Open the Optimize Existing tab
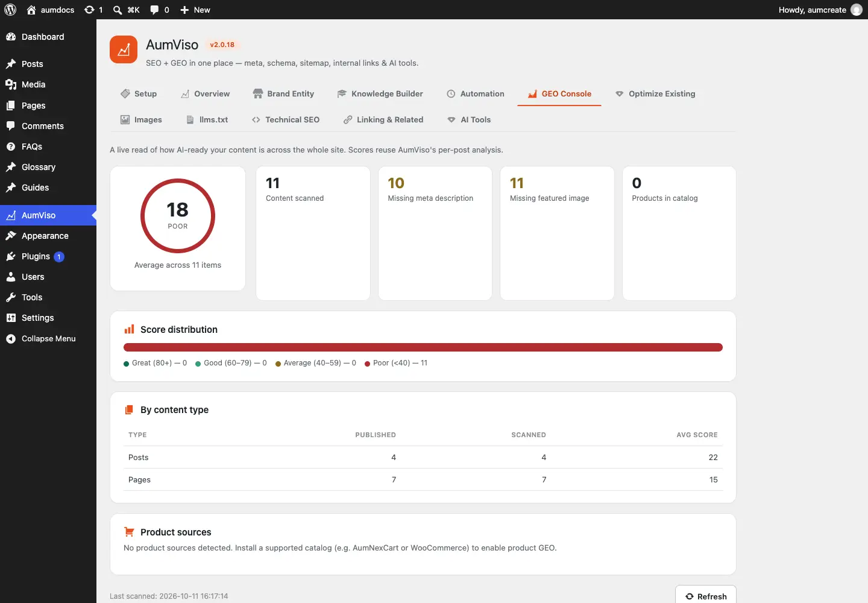Screen dimensions: 868x603 click(655, 93)
